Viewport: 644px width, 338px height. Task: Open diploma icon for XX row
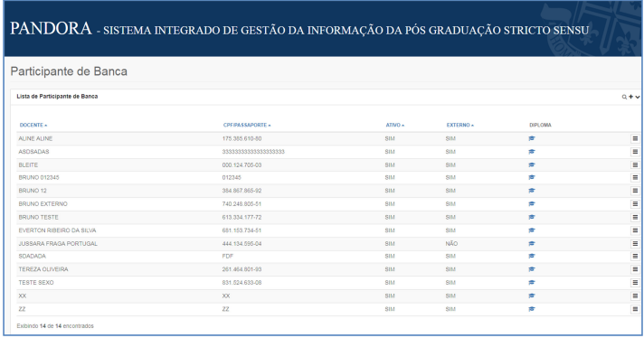click(532, 296)
